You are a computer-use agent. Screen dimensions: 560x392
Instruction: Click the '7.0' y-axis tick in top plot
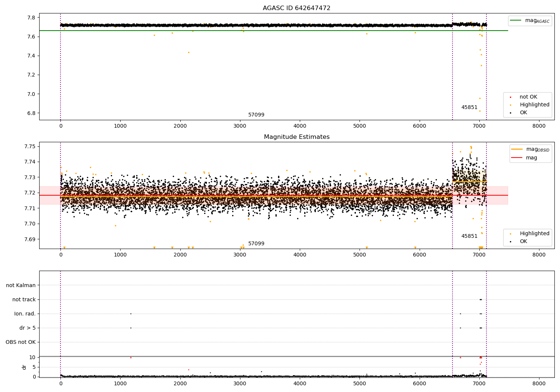point(31,94)
